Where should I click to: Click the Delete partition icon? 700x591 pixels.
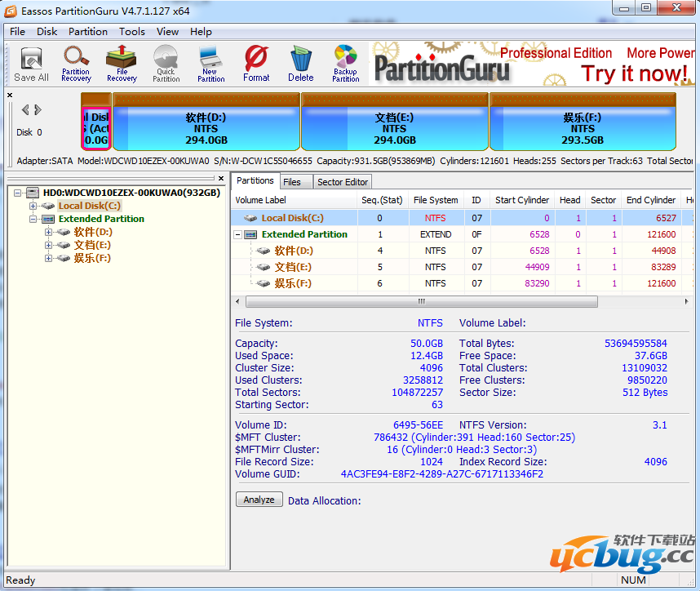coord(300,64)
